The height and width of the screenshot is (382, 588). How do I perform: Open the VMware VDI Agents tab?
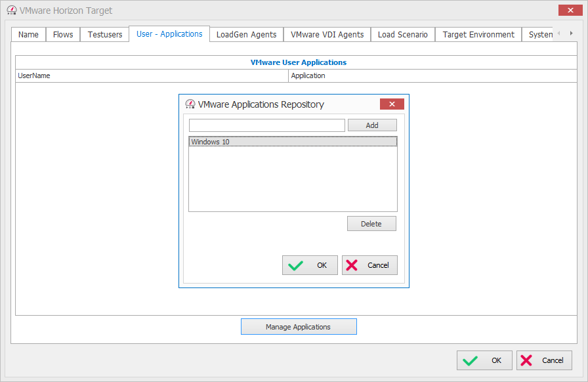(327, 35)
